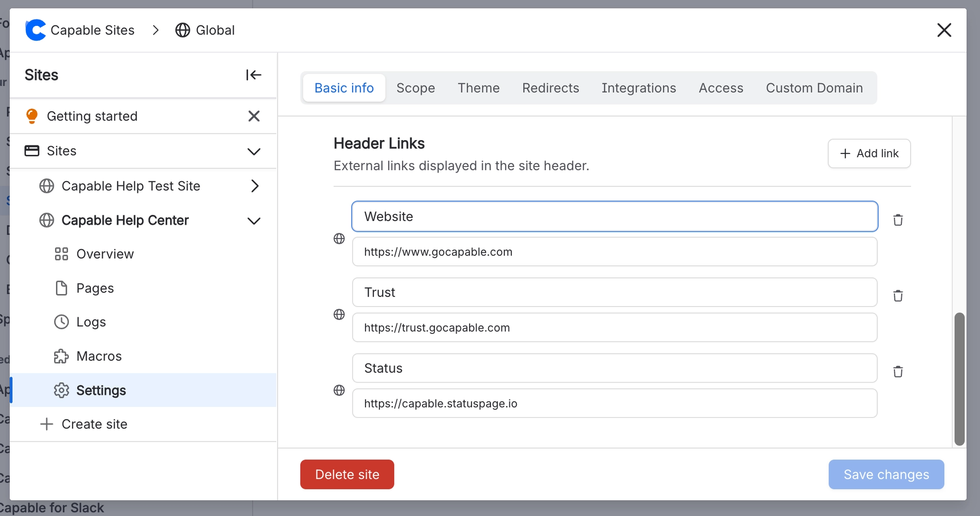Viewport: 980px width, 516px height.
Task: Click the Logs clock icon
Action: (x=61, y=322)
